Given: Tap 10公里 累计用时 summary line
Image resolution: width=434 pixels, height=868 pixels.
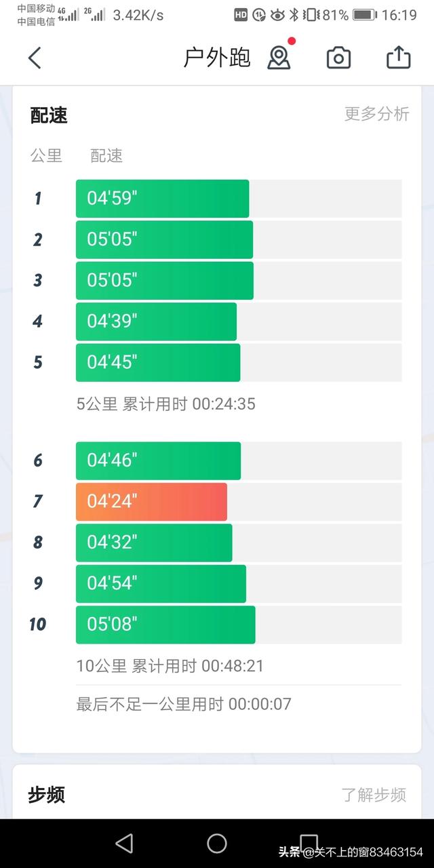Looking at the screenshot, I should click(170, 666).
